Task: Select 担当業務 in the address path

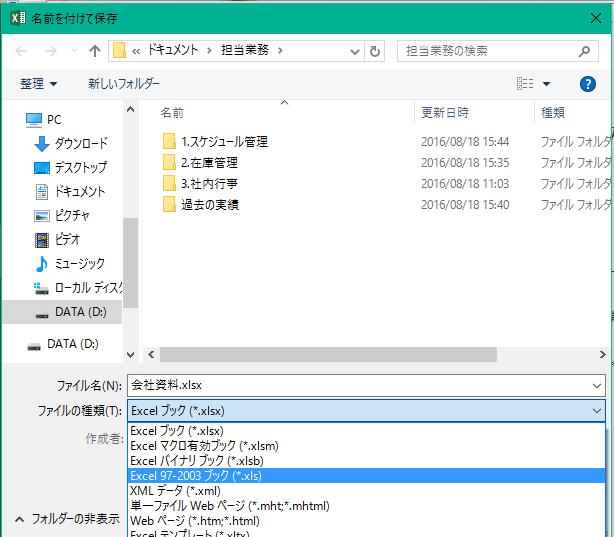Action: click(245, 50)
